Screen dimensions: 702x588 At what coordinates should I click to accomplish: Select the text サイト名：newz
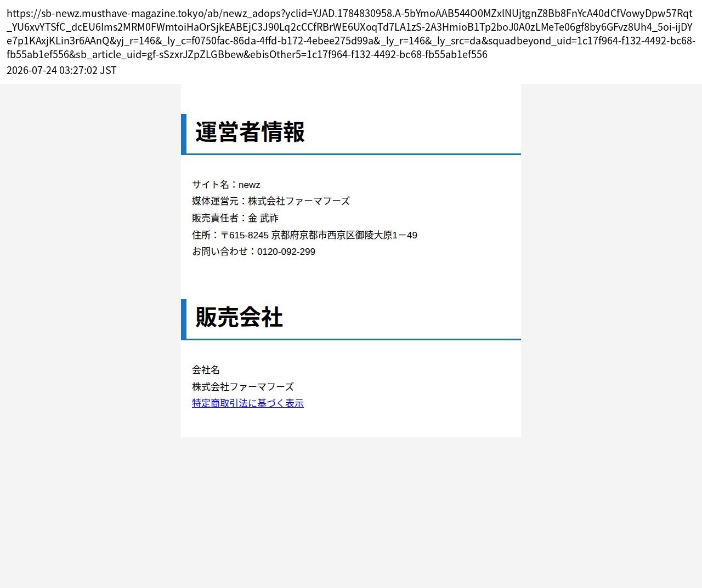(x=226, y=185)
